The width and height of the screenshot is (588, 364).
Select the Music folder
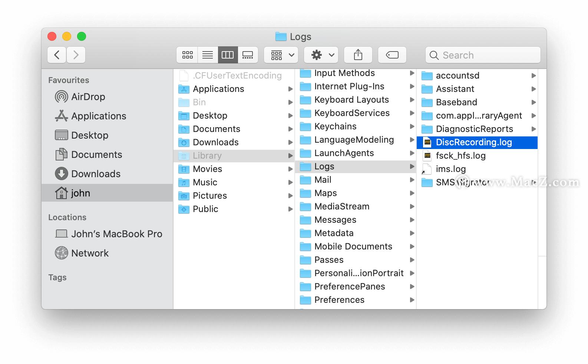[x=234, y=182]
